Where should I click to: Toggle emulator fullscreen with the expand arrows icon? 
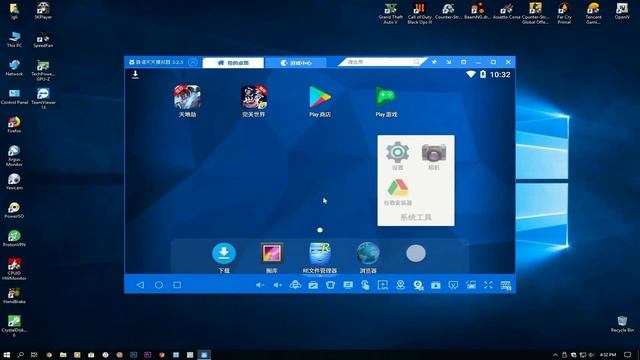click(488, 285)
